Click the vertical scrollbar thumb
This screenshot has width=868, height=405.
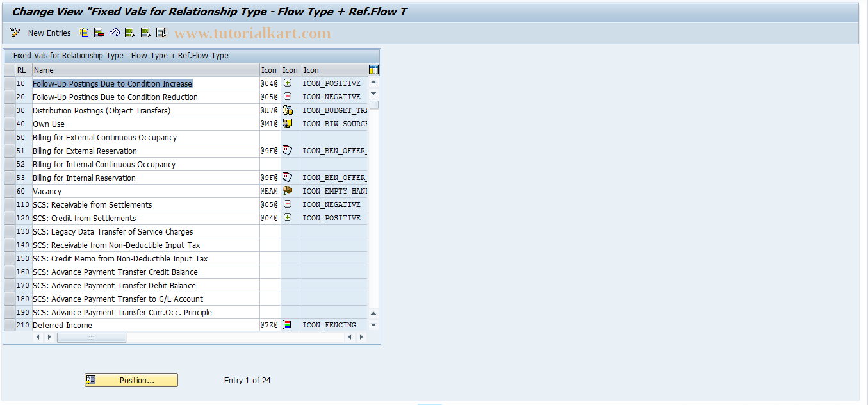click(x=373, y=104)
